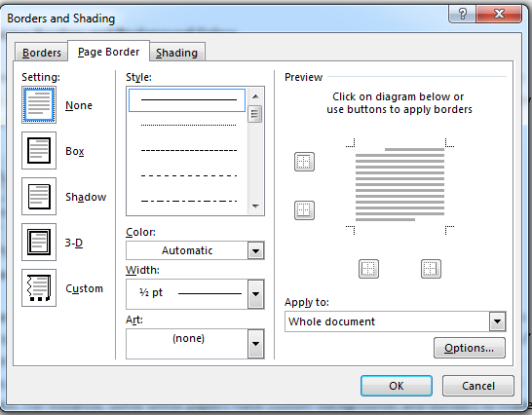Expand the Apply to Whole document dropdown

tap(396, 321)
